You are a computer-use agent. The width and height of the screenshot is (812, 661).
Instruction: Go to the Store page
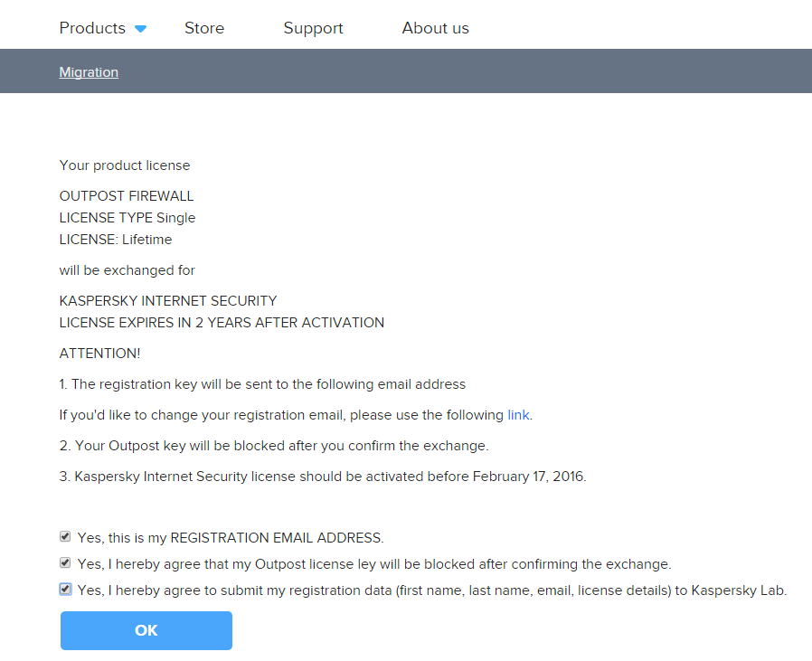pyautogui.click(x=204, y=28)
